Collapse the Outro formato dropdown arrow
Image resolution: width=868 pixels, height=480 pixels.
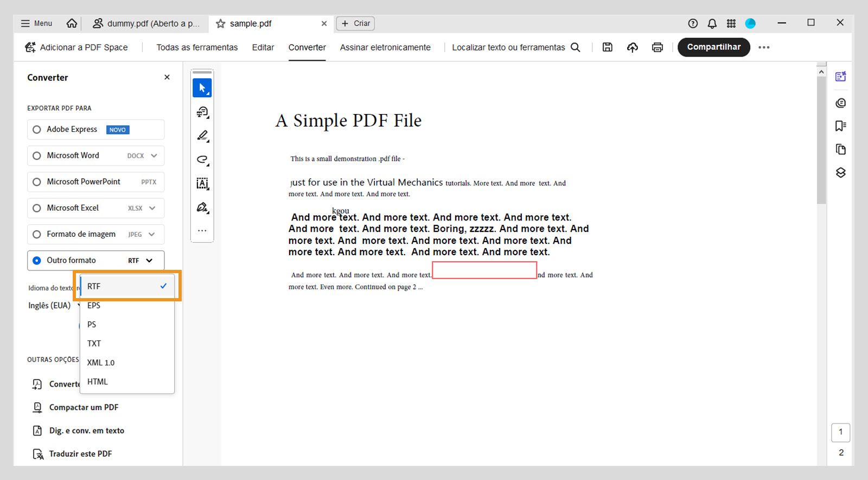tap(149, 261)
